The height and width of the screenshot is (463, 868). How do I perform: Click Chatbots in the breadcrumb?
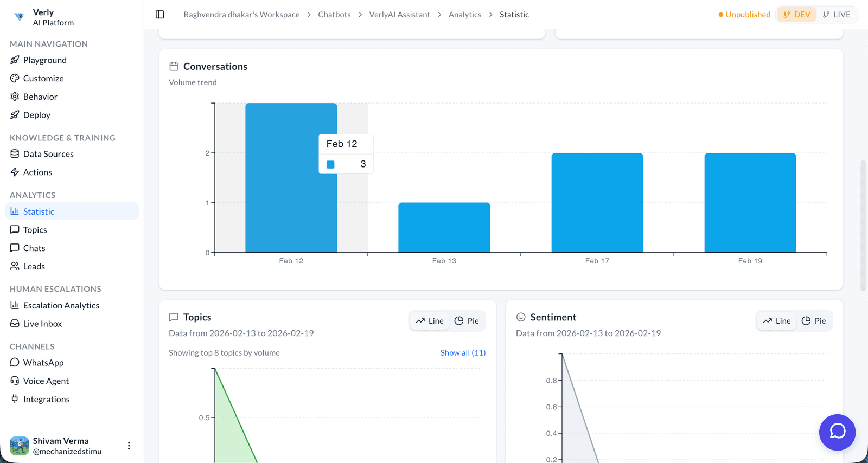334,15
